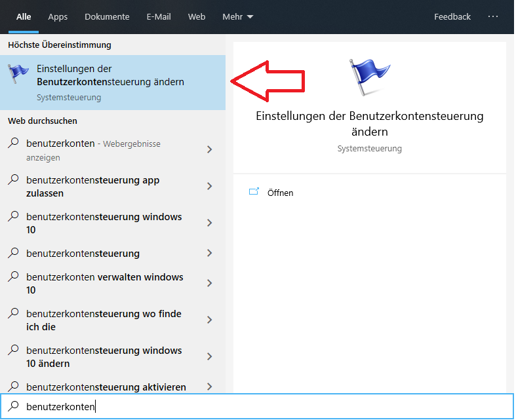Select suggestion 'benutzerkontensteuerung windows 10 ändern'
Screen dimensions: 516x420
click(x=113, y=357)
